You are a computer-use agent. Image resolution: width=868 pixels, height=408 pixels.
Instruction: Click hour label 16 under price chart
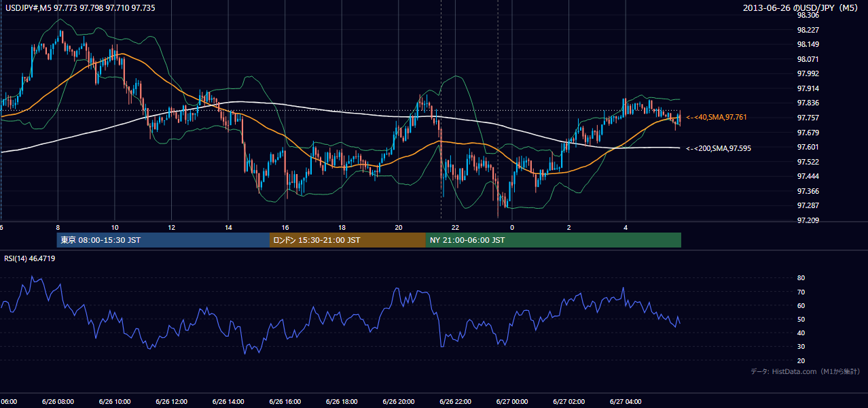pos(285,228)
